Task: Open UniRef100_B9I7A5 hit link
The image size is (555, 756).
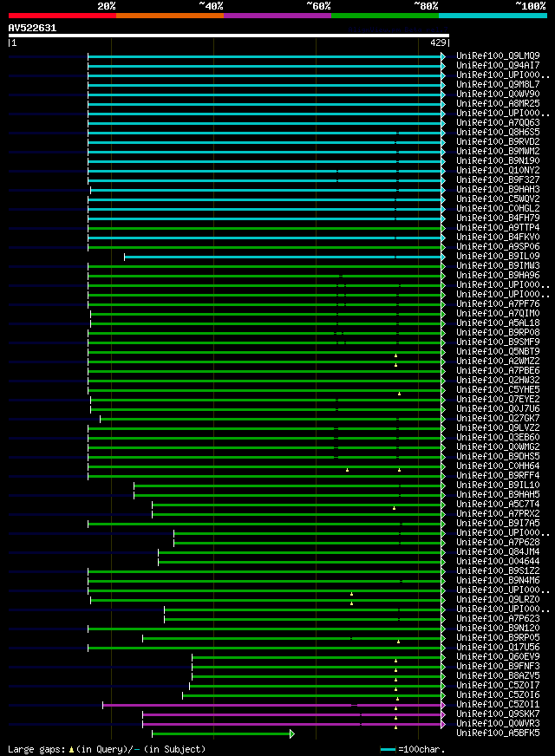Action: coord(498,523)
